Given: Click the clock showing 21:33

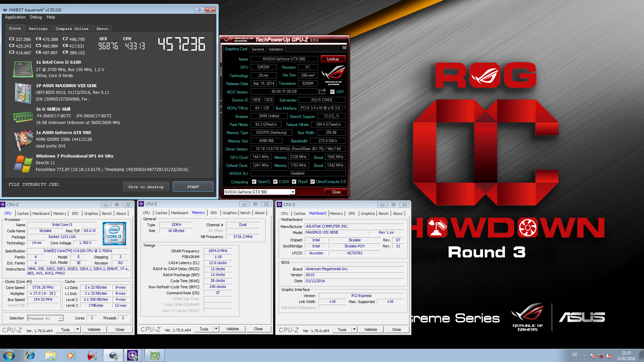Looking at the screenshot, I should (x=626, y=353).
